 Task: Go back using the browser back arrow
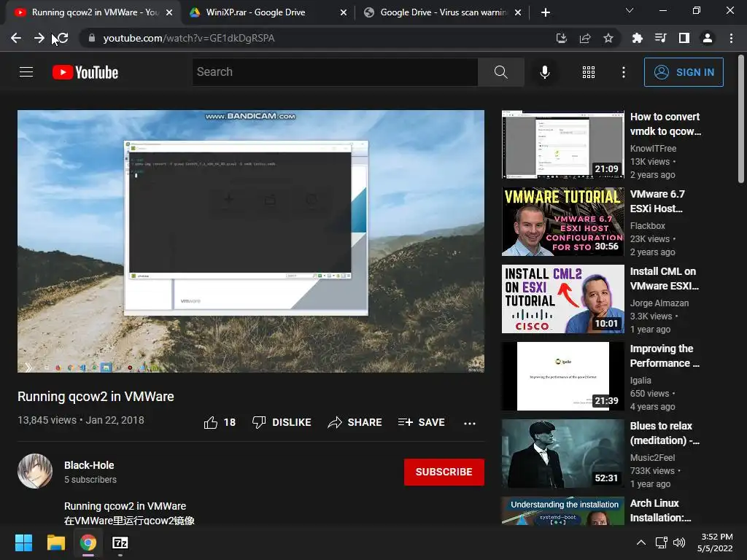pyautogui.click(x=16, y=38)
